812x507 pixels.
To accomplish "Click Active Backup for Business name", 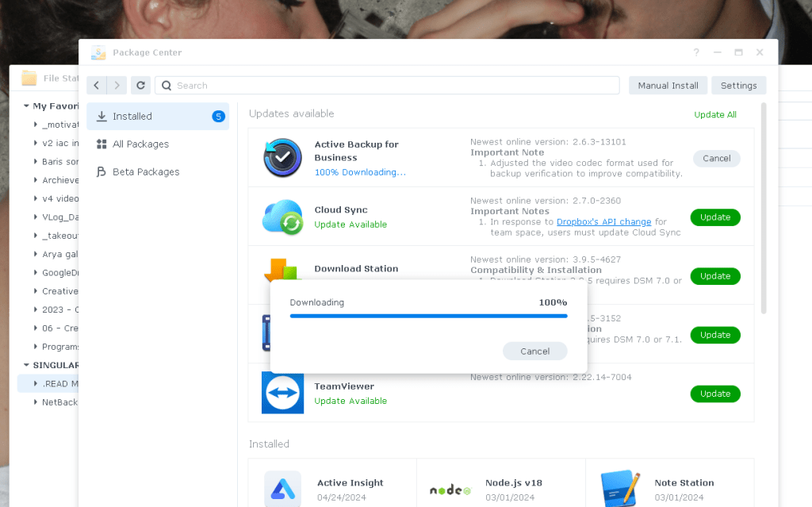I will 356,151.
